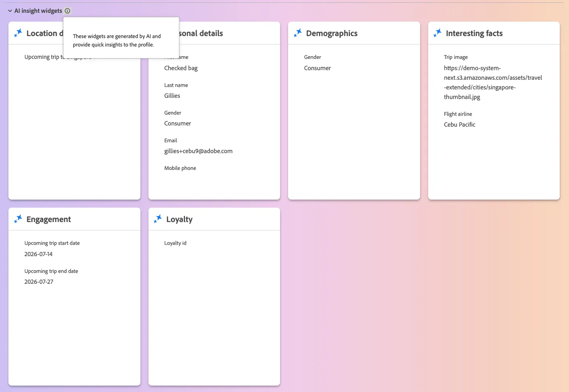Click Gender label in Demographics card
The width and height of the screenshot is (569, 392).
click(313, 57)
